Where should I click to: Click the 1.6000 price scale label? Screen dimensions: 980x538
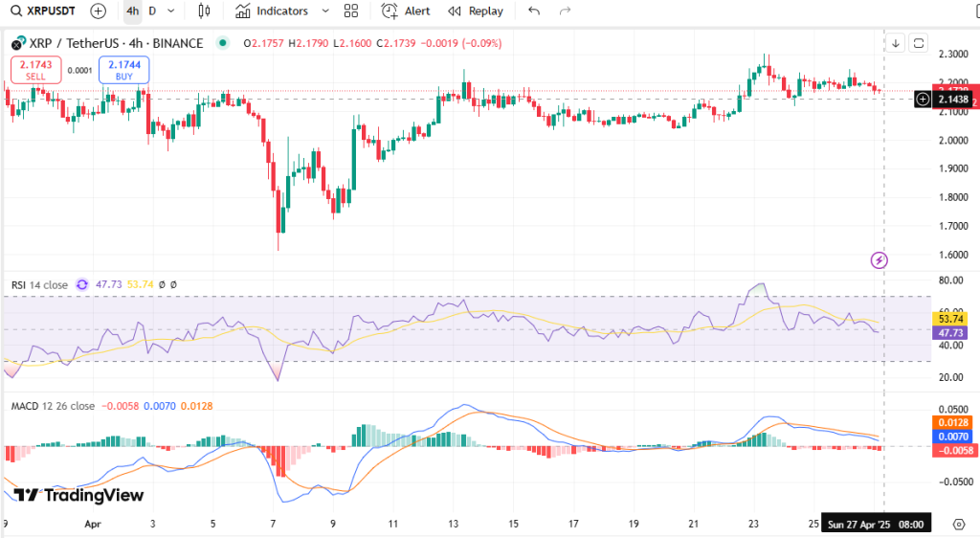(x=953, y=255)
